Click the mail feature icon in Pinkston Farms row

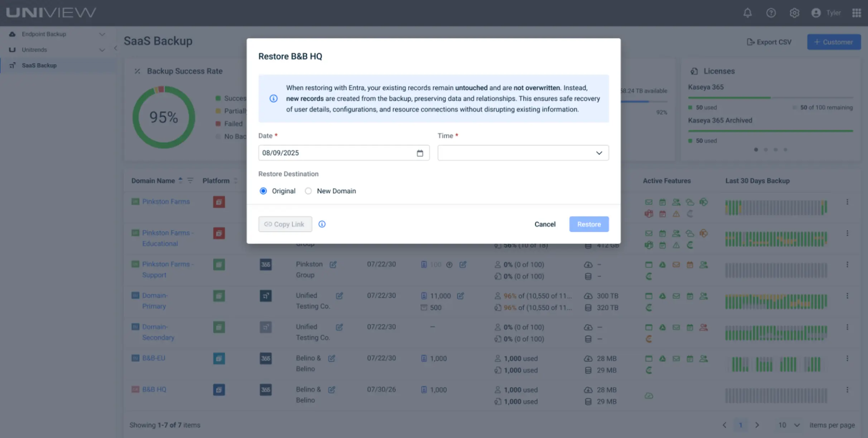pos(648,202)
